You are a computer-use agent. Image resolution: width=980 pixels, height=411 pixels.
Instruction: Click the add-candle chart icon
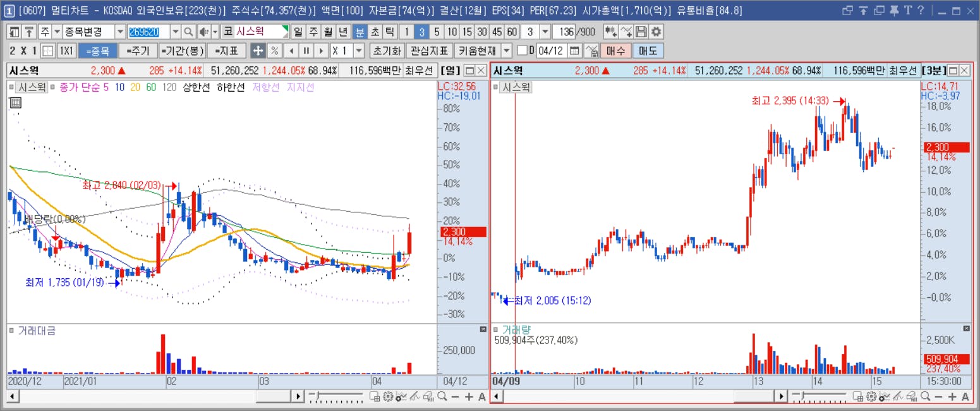point(610,32)
